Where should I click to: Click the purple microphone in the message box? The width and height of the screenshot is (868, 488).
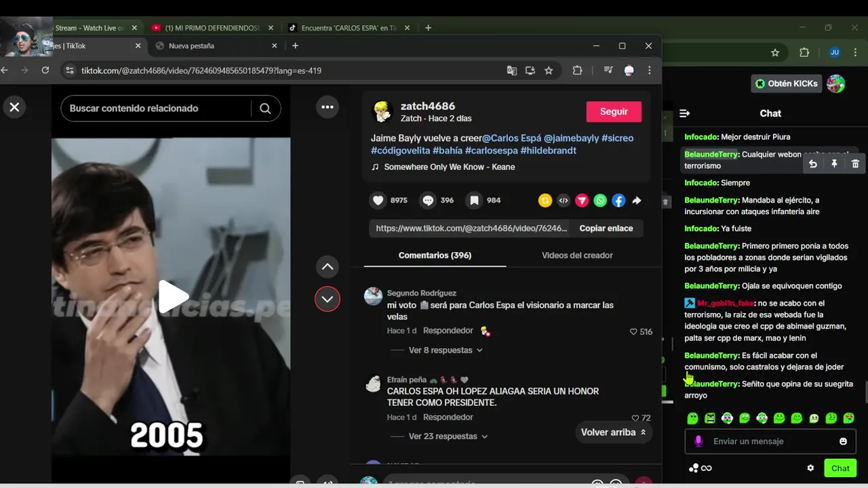pyautogui.click(x=698, y=441)
